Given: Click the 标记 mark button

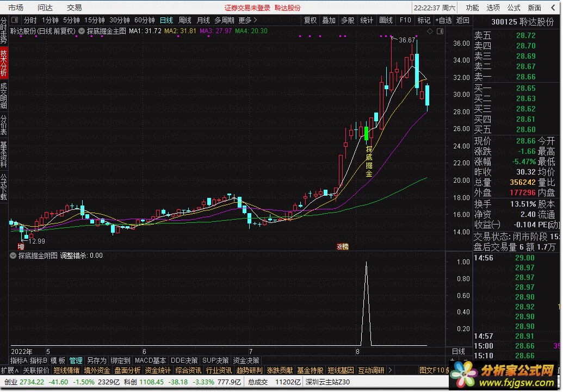Looking at the screenshot, I should [424, 20].
